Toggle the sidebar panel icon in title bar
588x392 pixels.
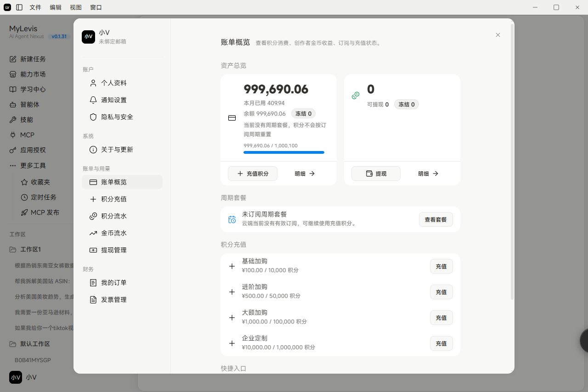click(19, 7)
